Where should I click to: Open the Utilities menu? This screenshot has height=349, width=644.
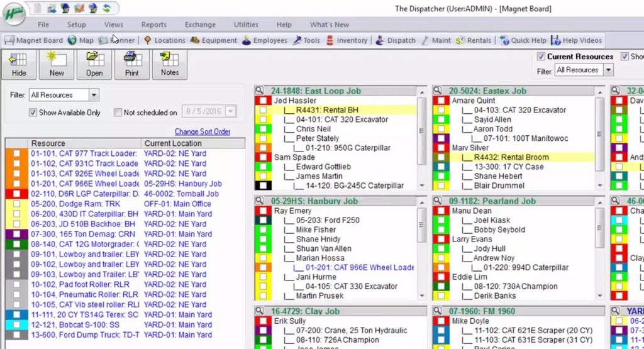pos(246,25)
